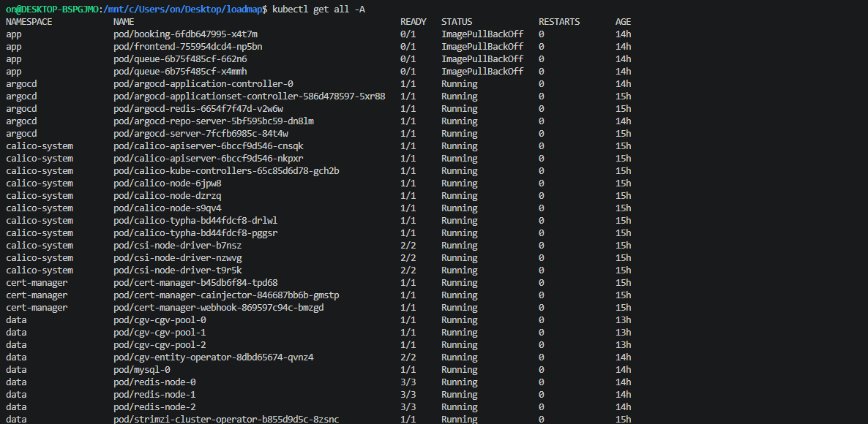The height and width of the screenshot is (424, 868).
Task: Click argocd namespace of argocd-server pod
Action: tap(21, 134)
